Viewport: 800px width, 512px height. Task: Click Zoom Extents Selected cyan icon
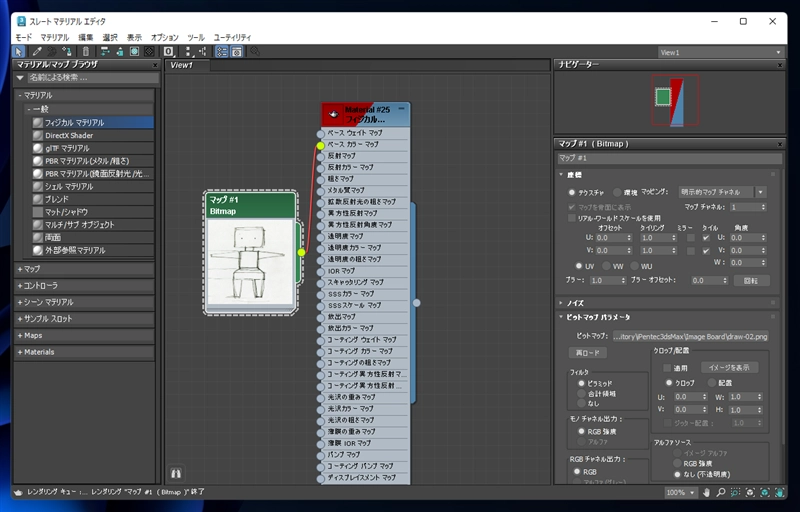pyautogui.click(x=765, y=493)
